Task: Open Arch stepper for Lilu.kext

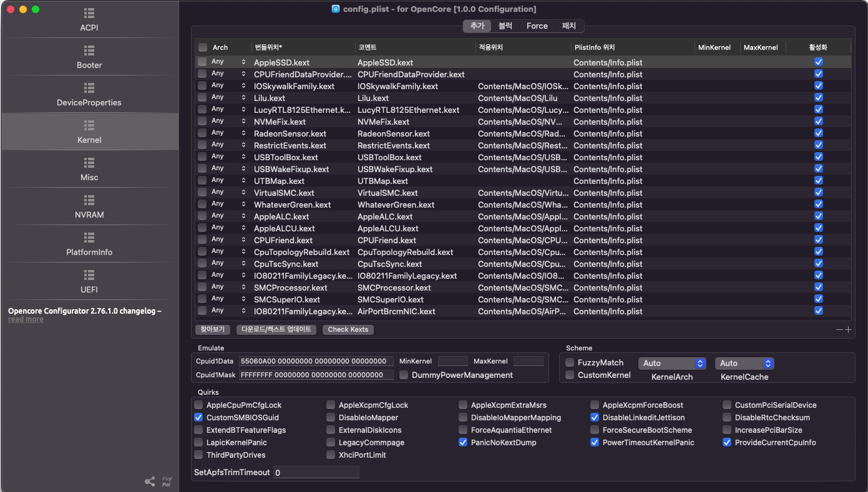Action: pyautogui.click(x=244, y=98)
